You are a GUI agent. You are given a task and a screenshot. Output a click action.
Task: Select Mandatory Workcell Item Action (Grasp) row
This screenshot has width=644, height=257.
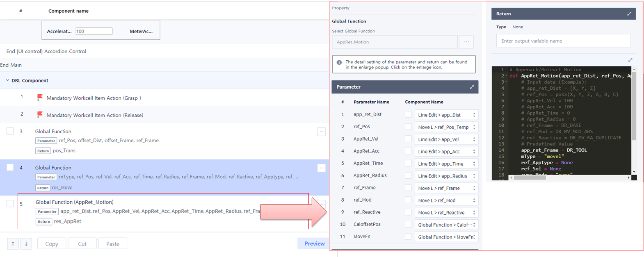tap(94, 98)
